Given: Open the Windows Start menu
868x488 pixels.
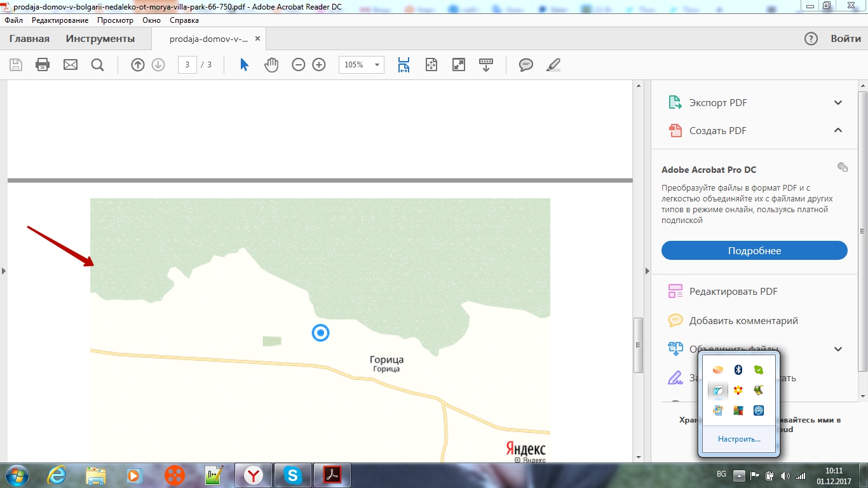Looking at the screenshot, I should click(17, 475).
